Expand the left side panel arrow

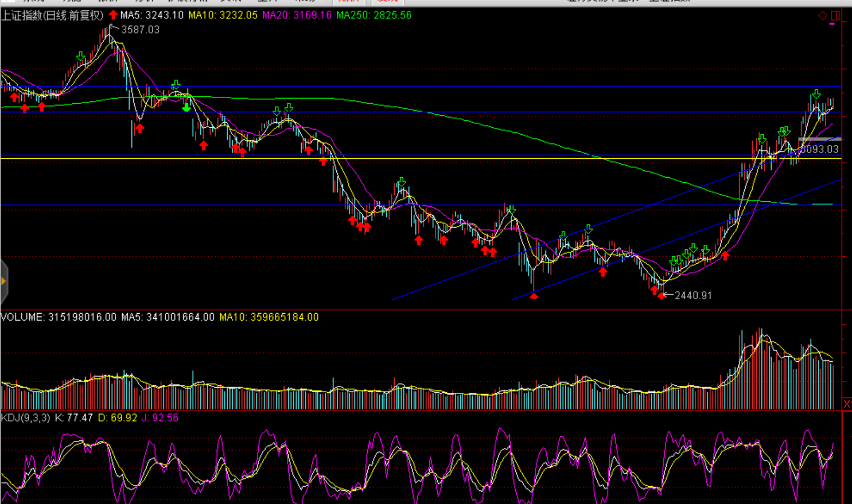pyautogui.click(x=3, y=281)
